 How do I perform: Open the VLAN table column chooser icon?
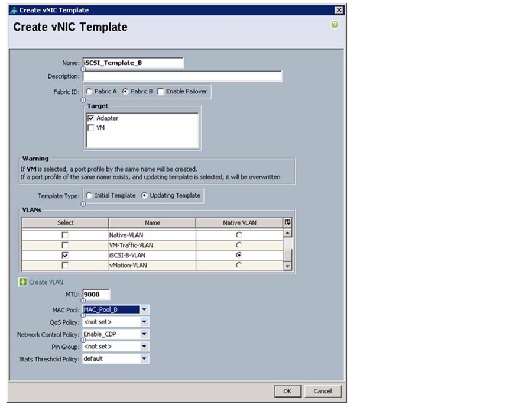click(287, 222)
